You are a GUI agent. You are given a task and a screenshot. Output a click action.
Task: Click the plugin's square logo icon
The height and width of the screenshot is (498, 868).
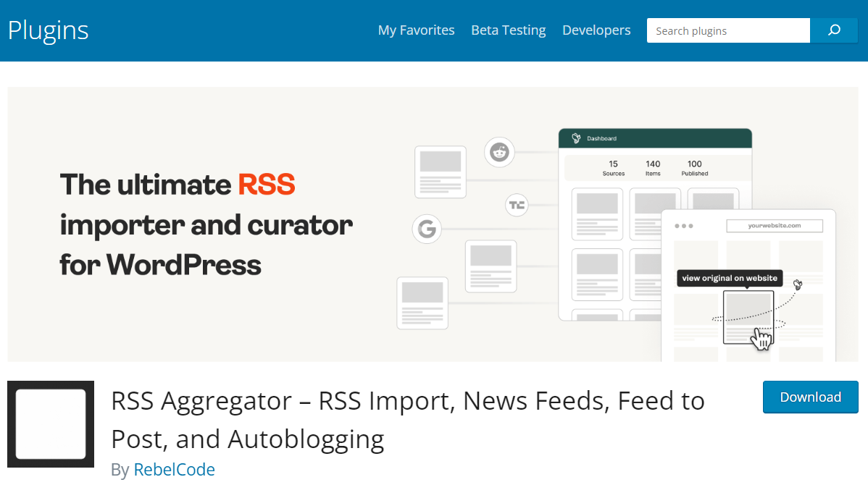point(51,424)
